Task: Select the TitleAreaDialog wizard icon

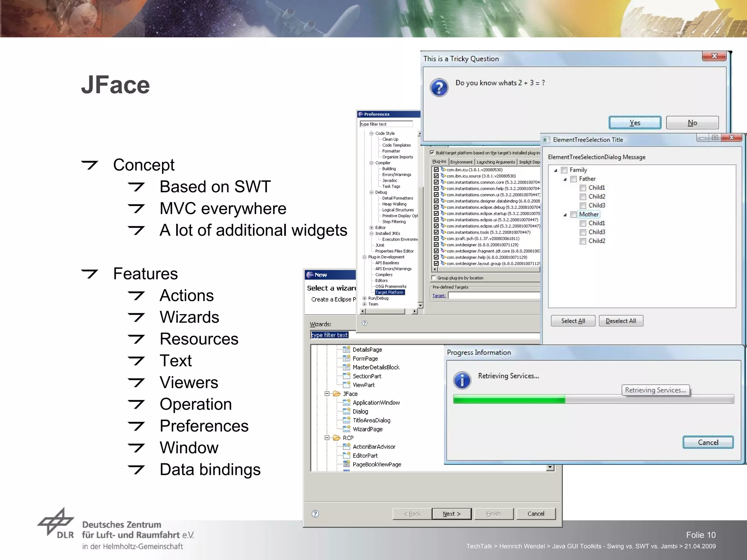Action: (347, 420)
